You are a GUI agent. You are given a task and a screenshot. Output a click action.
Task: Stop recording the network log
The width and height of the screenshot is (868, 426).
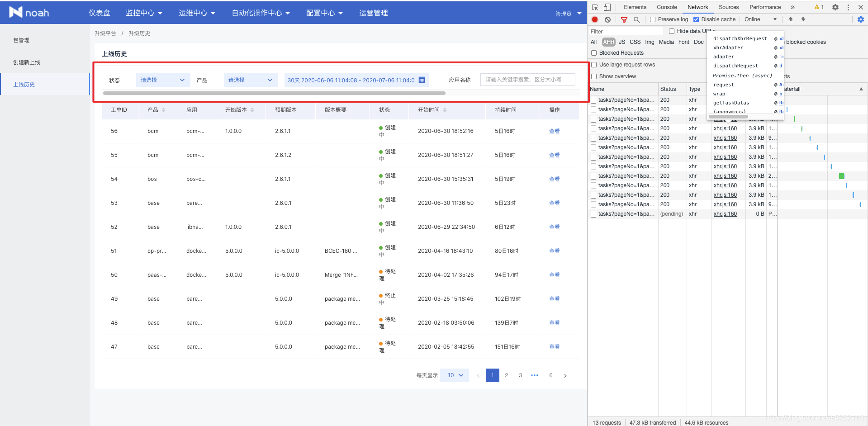pyautogui.click(x=595, y=19)
